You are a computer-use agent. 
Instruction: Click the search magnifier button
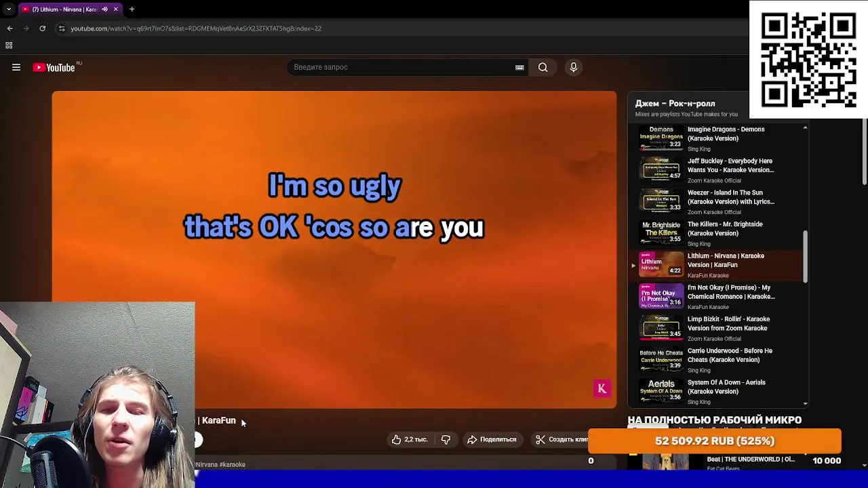(542, 67)
